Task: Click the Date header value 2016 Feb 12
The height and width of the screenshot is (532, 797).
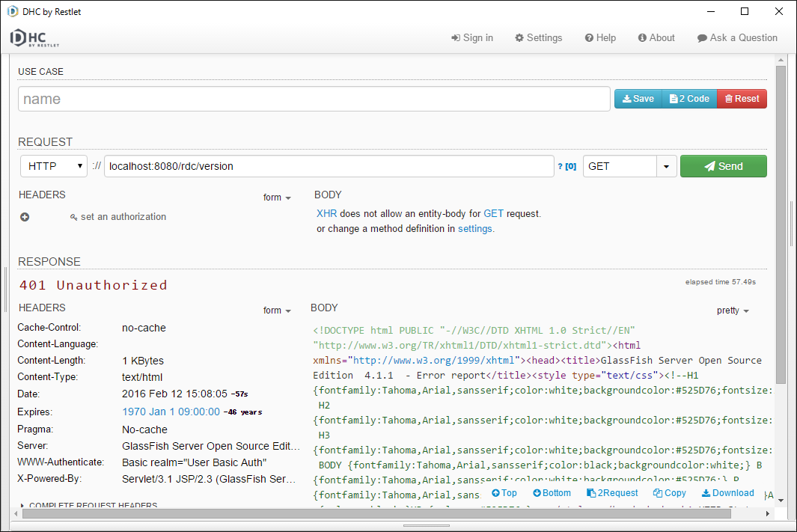Action: point(175,394)
